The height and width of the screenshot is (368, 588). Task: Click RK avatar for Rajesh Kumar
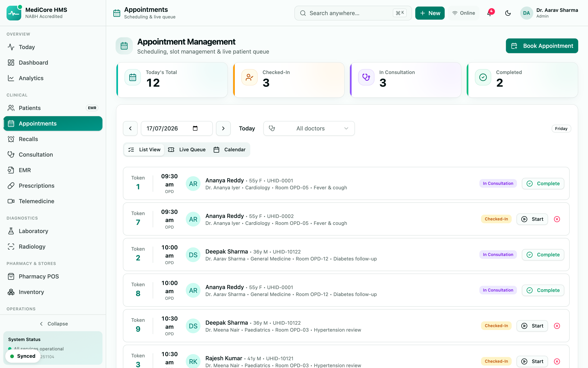coord(193,361)
